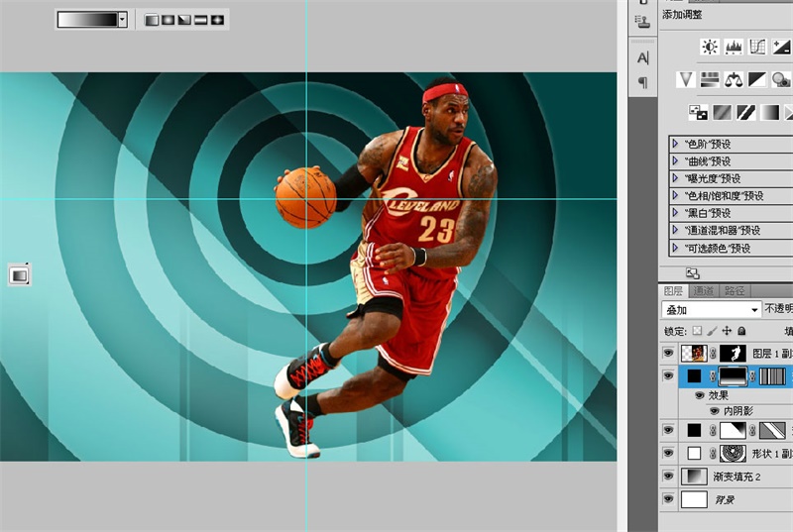Expand the "曲线"预设 list

point(676,161)
